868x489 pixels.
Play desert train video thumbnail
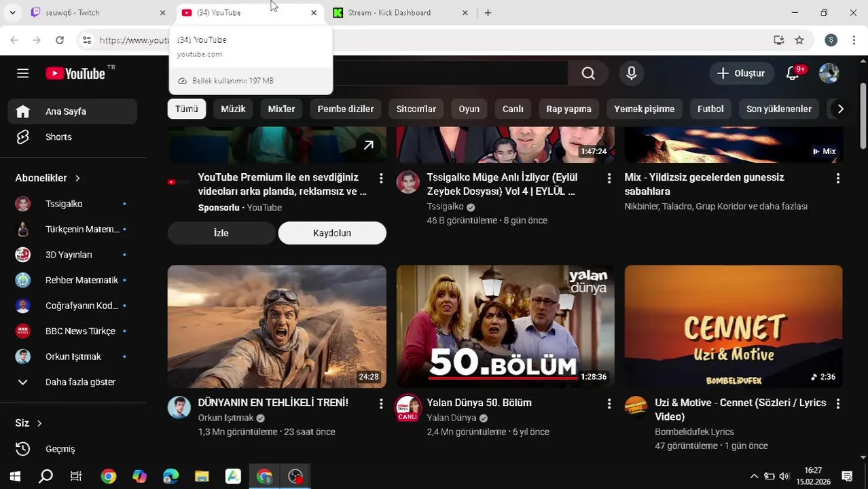point(277,327)
